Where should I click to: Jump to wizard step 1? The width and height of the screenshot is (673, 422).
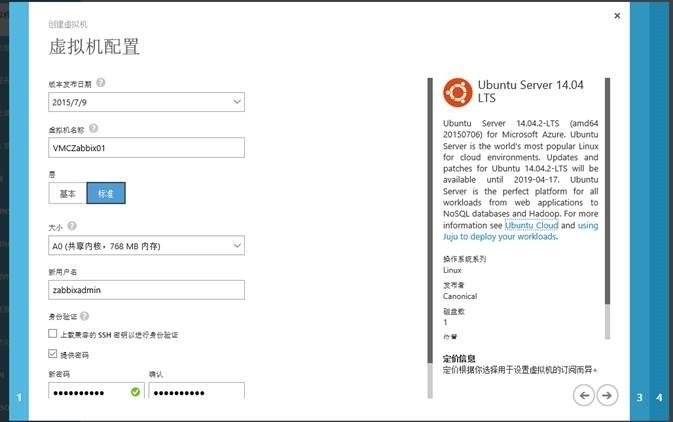click(19, 398)
